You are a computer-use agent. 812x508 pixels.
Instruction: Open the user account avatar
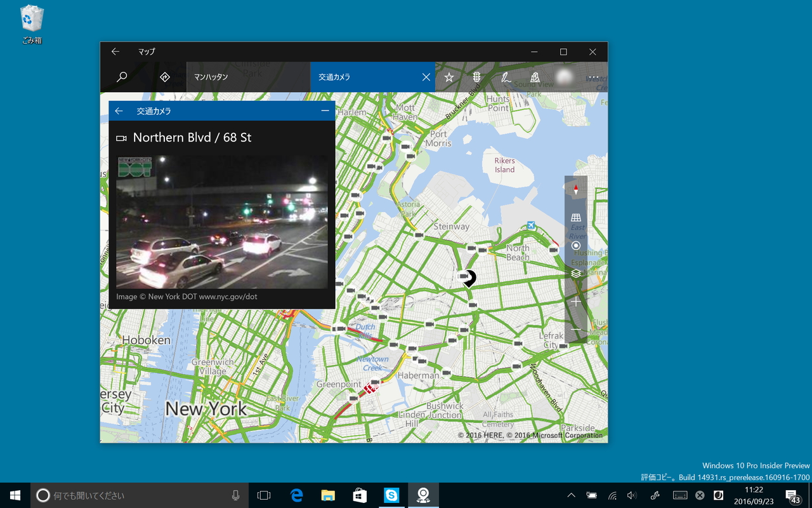(x=563, y=77)
